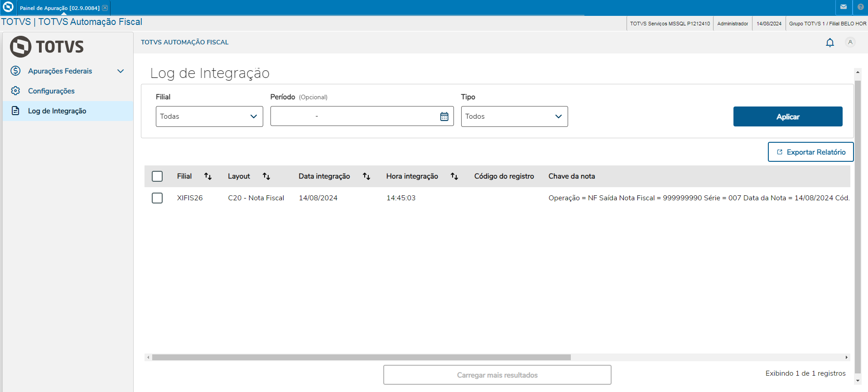Click the Período date range field
868x392 pixels.
pos(362,116)
